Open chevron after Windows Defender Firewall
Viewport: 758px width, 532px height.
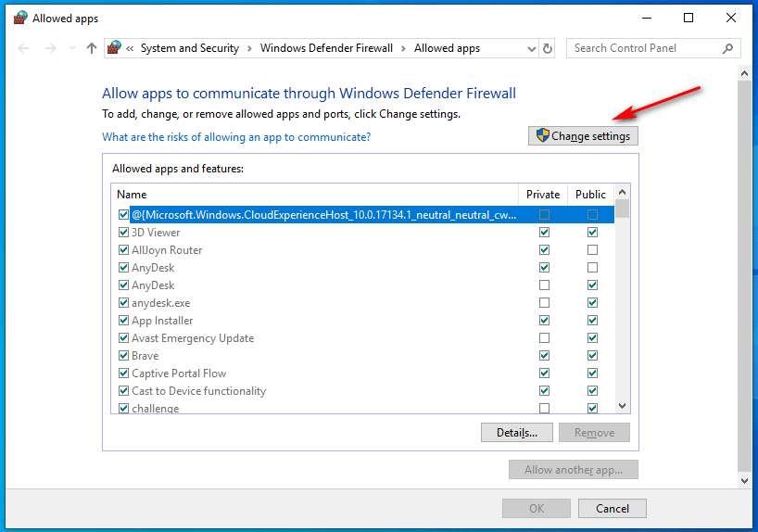point(403,48)
